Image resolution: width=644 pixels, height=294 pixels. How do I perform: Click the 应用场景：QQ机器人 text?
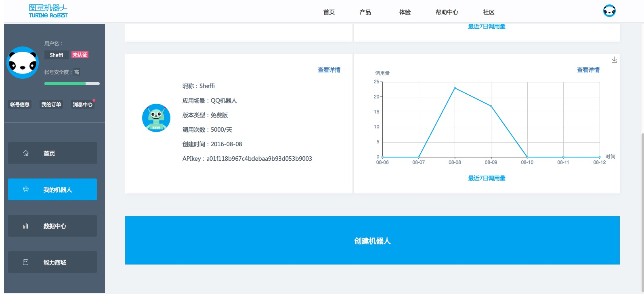pyautogui.click(x=210, y=101)
